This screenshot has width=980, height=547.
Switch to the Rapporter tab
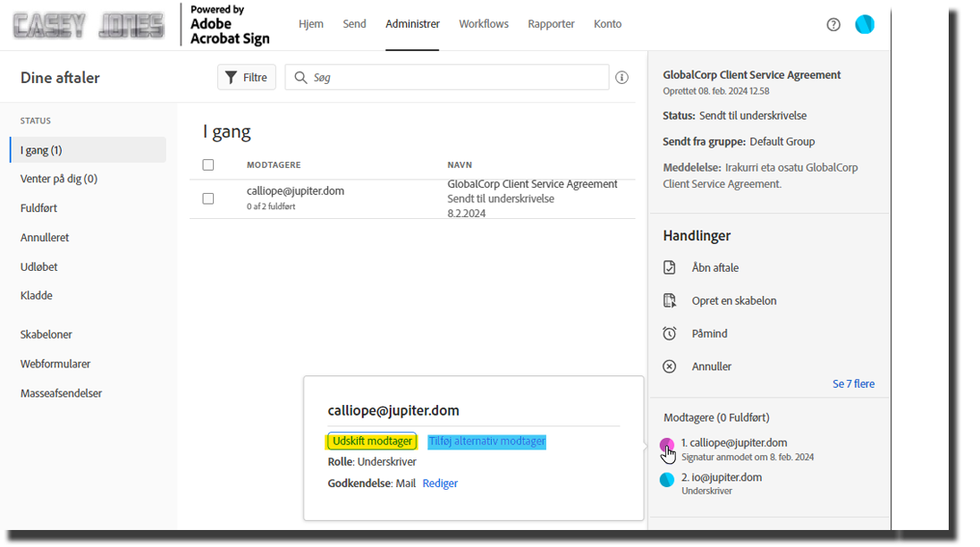(x=551, y=24)
